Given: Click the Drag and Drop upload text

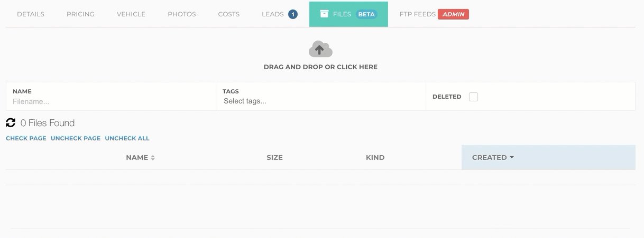Looking at the screenshot, I should click(x=320, y=67).
